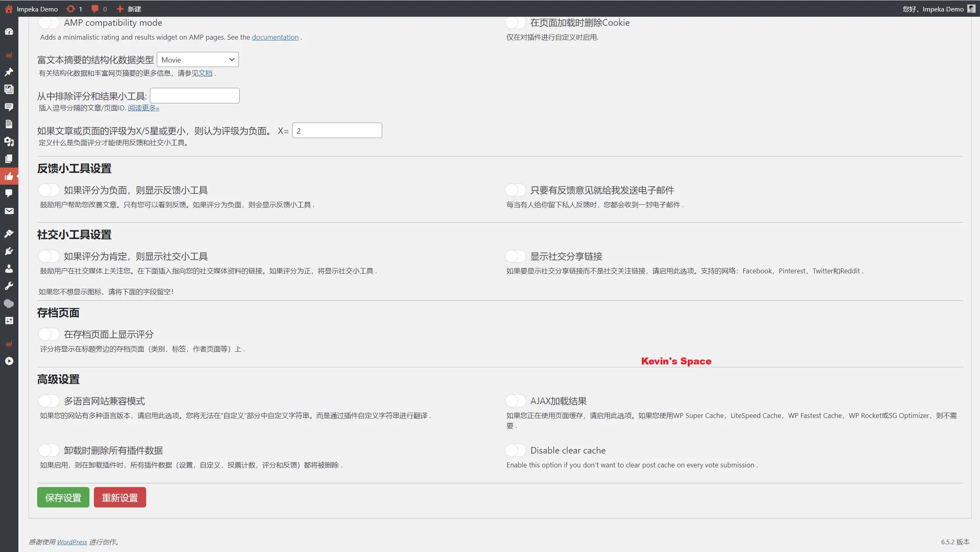Toggle 在页面加载时删除Cookie switch
This screenshot has width=980, height=552.
515,22
